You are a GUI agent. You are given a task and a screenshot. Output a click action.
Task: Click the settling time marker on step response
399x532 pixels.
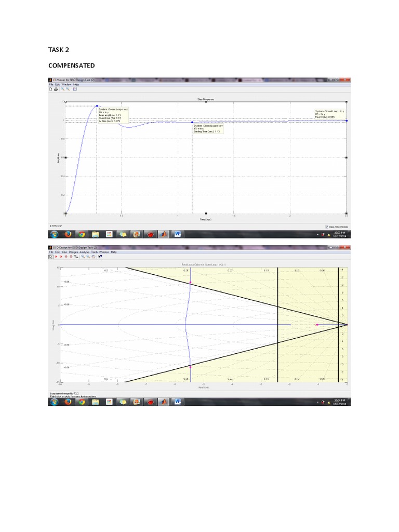(x=192, y=123)
